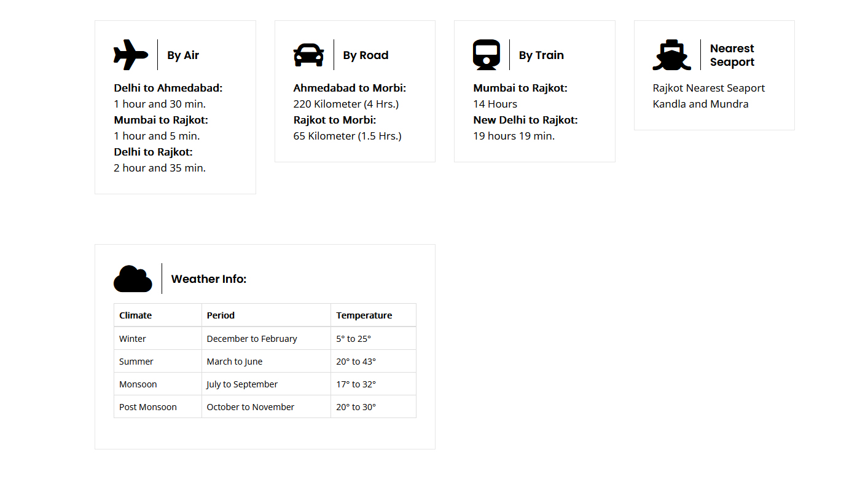
Task: Click the March to June period cell
Action: pyautogui.click(x=235, y=362)
